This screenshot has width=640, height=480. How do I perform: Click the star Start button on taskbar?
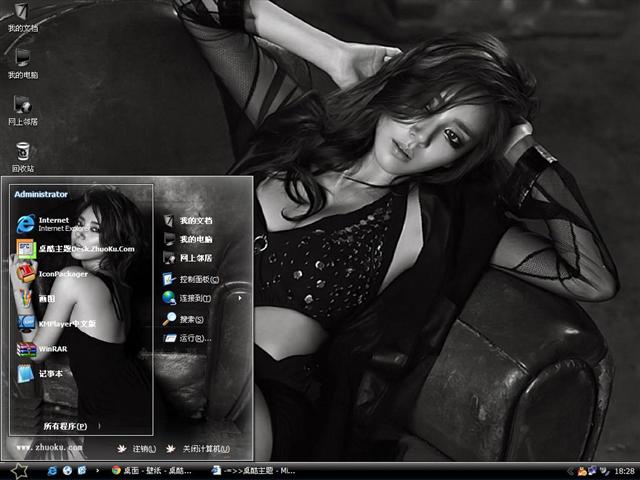[x=18, y=470]
